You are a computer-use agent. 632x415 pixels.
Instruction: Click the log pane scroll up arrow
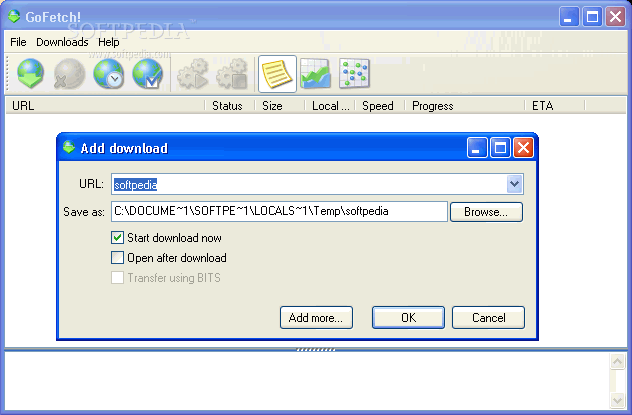[x=617, y=361]
